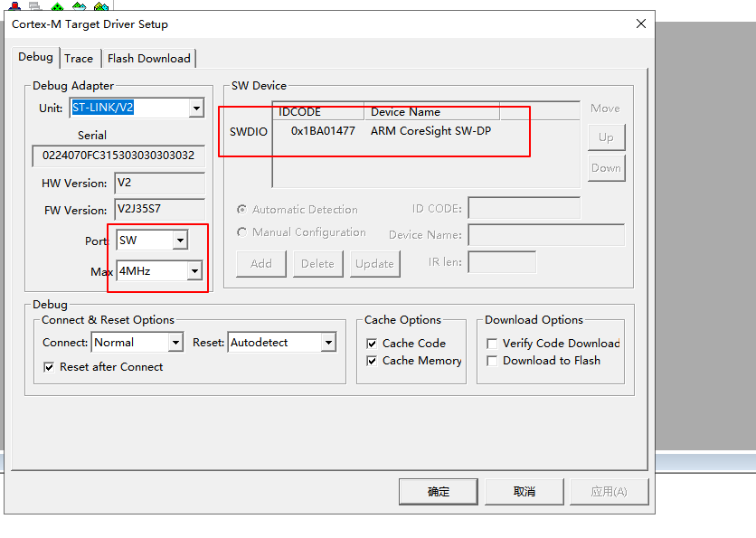Image resolution: width=756 pixels, height=538 pixels.
Task: Cancel with the 取消 button
Action: pos(524,492)
